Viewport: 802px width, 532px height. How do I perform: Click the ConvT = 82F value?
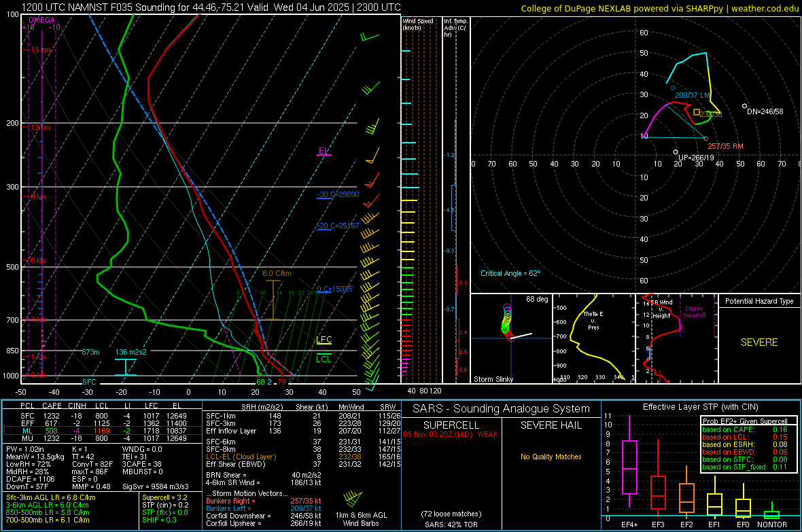coord(92,465)
